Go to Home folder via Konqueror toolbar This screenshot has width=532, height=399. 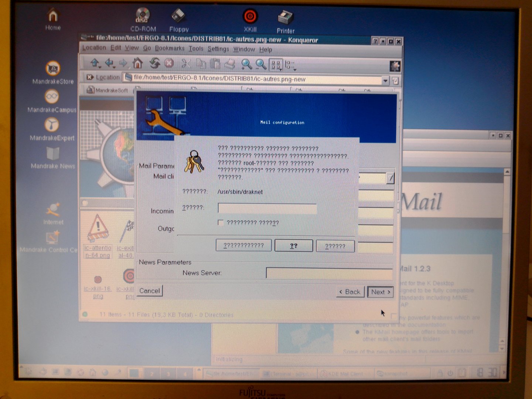pos(138,64)
